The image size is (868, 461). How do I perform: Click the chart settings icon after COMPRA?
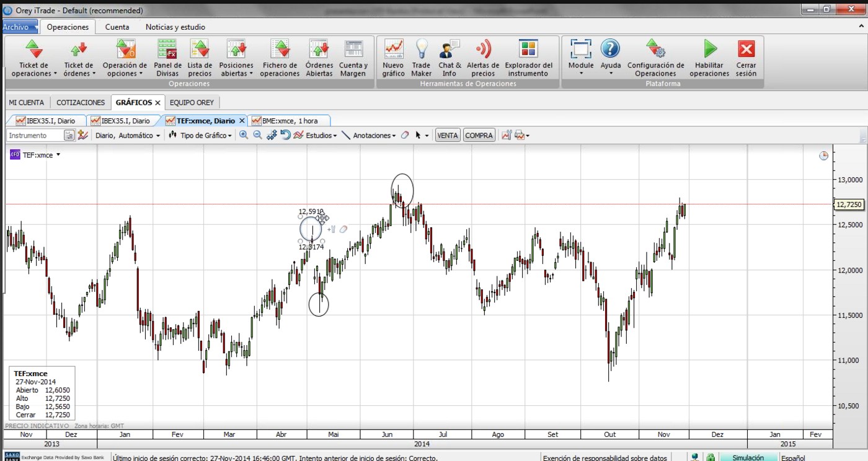(507, 135)
